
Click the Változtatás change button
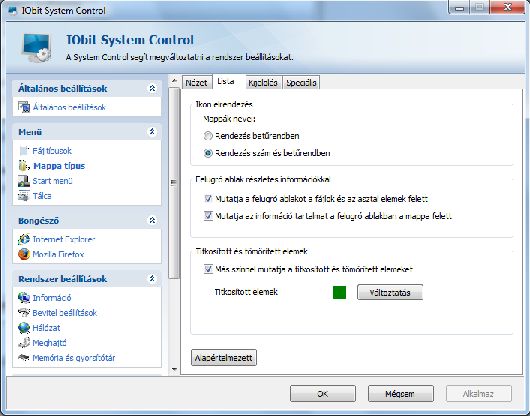[x=390, y=292]
